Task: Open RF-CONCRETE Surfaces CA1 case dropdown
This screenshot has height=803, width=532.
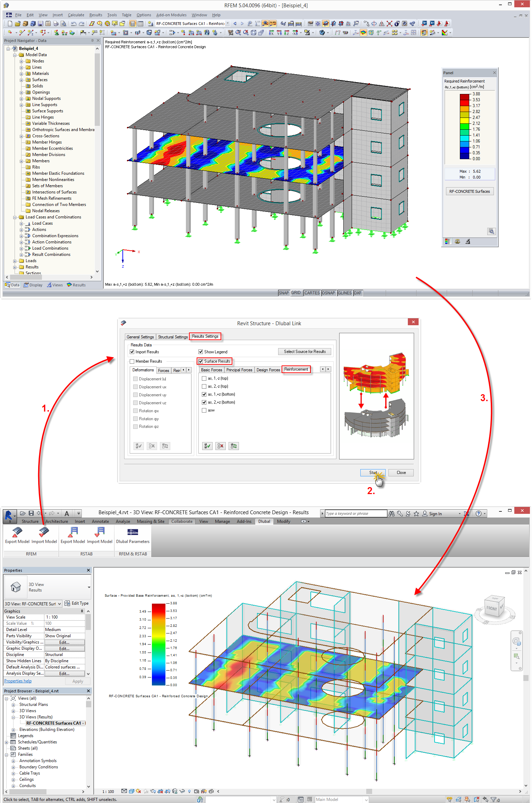Action: pos(228,24)
